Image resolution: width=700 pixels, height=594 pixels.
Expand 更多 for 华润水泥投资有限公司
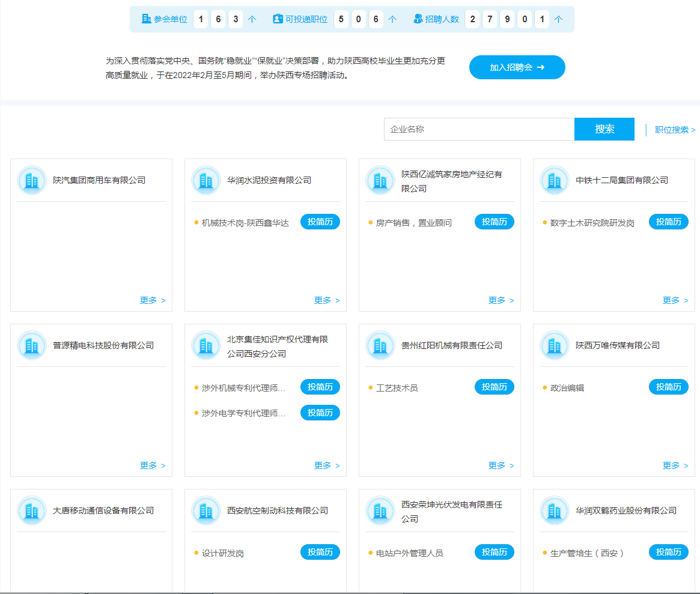pos(327,300)
